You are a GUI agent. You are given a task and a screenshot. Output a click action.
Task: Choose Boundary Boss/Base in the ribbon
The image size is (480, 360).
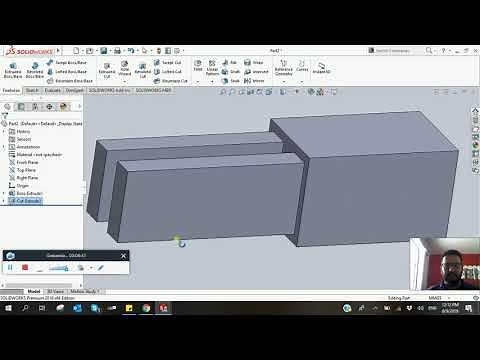[70, 81]
